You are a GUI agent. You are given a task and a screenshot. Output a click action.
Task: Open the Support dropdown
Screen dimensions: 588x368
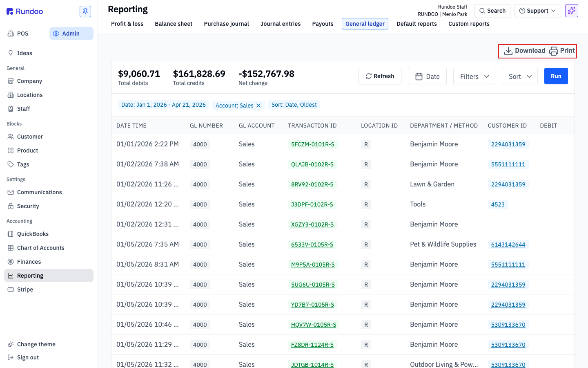(538, 11)
